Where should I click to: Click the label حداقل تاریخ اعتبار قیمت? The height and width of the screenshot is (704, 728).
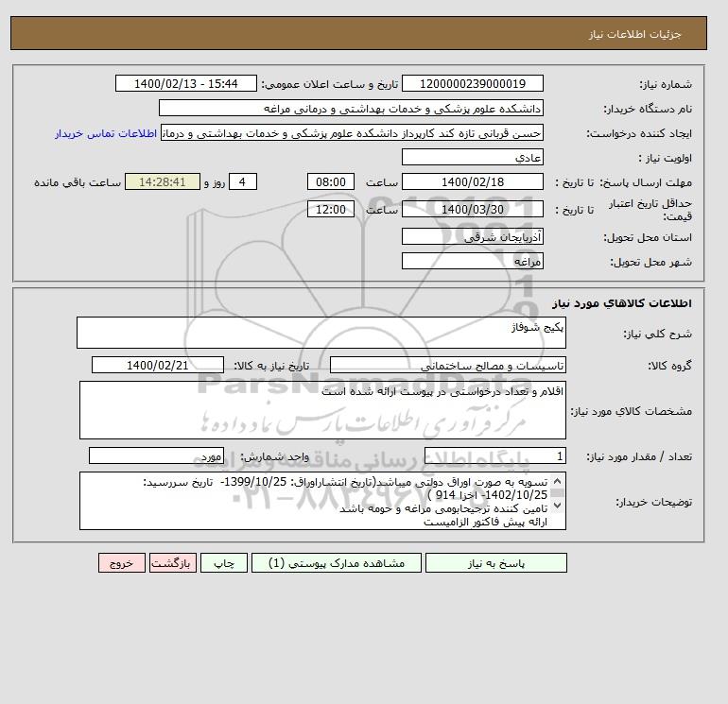tap(650, 210)
